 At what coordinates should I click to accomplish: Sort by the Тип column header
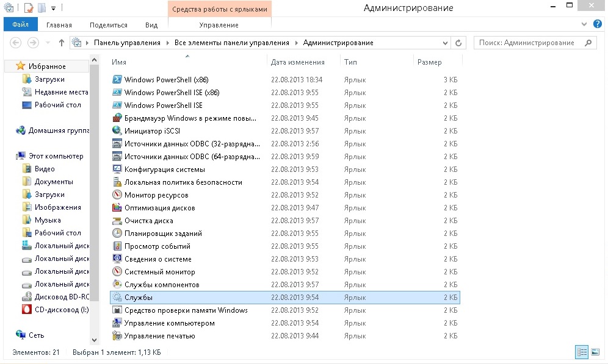coord(350,62)
